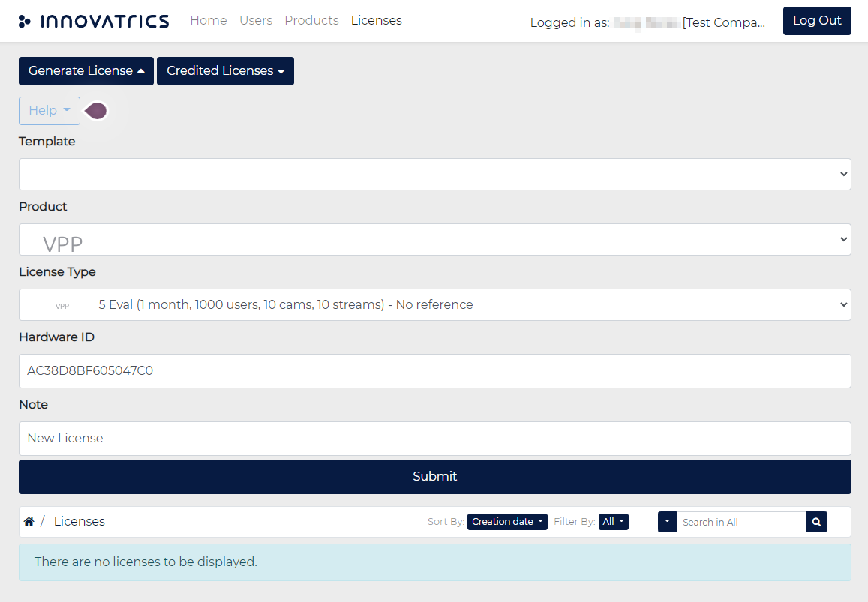868x602 pixels.
Task: Collapse the Generate License panel
Action: pos(86,70)
